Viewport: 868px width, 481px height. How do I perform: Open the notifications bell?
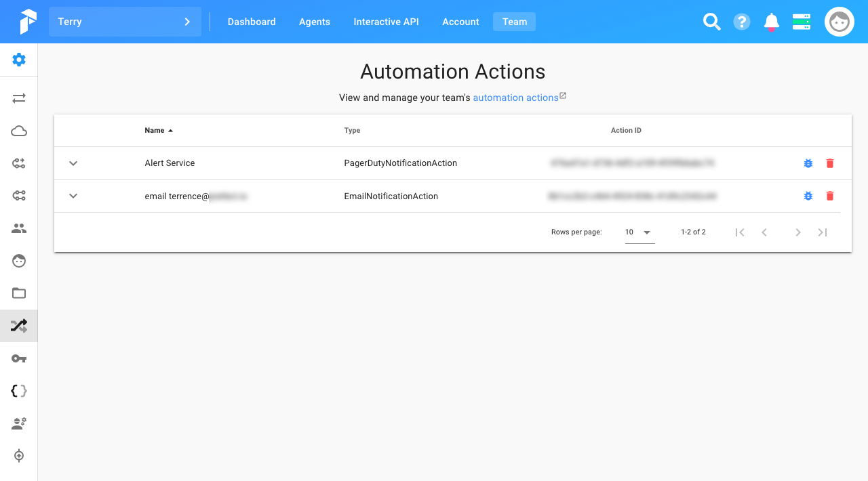[772, 22]
